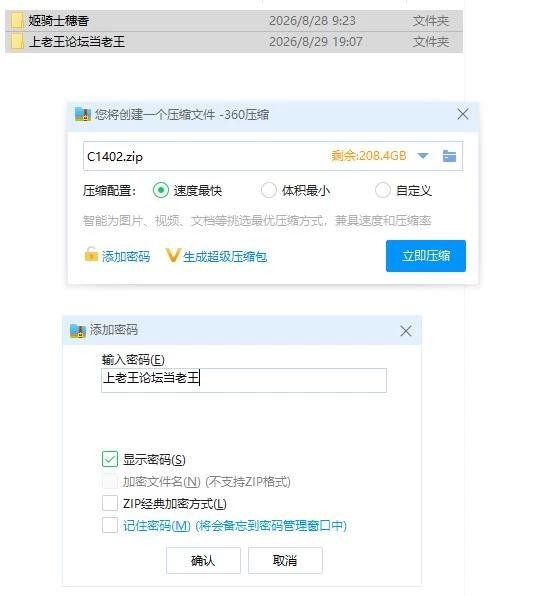Image resolution: width=540 pixels, height=596 pixels.
Task: Click the gold V super-compress icon
Action: (x=173, y=255)
